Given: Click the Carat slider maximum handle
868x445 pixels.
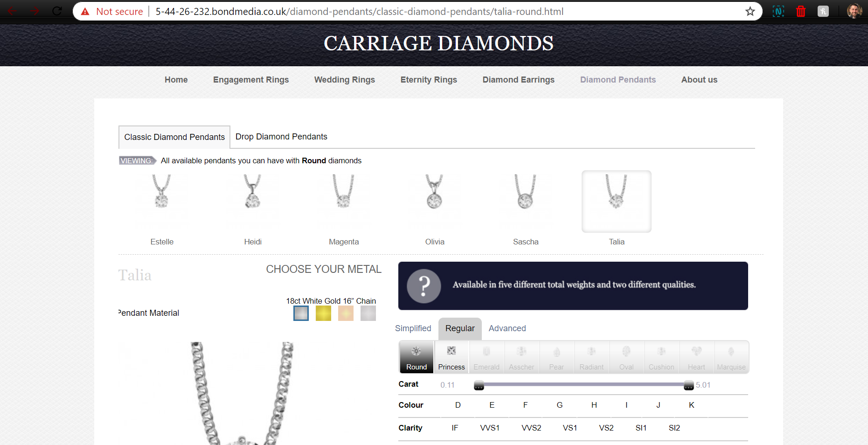Looking at the screenshot, I should pos(689,385).
